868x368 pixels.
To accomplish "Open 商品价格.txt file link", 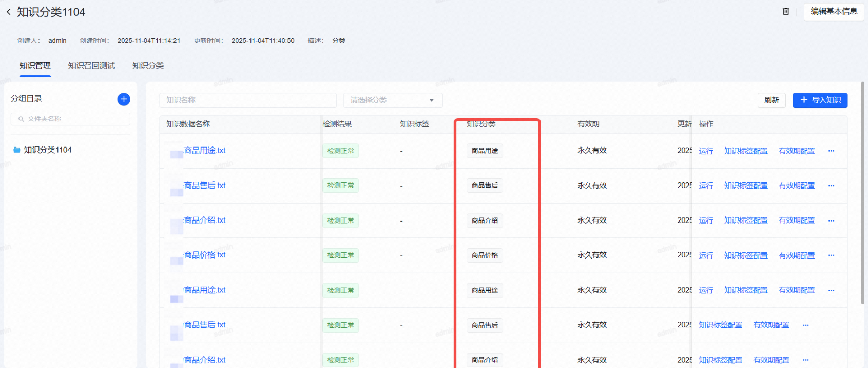I will [x=205, y=255].
